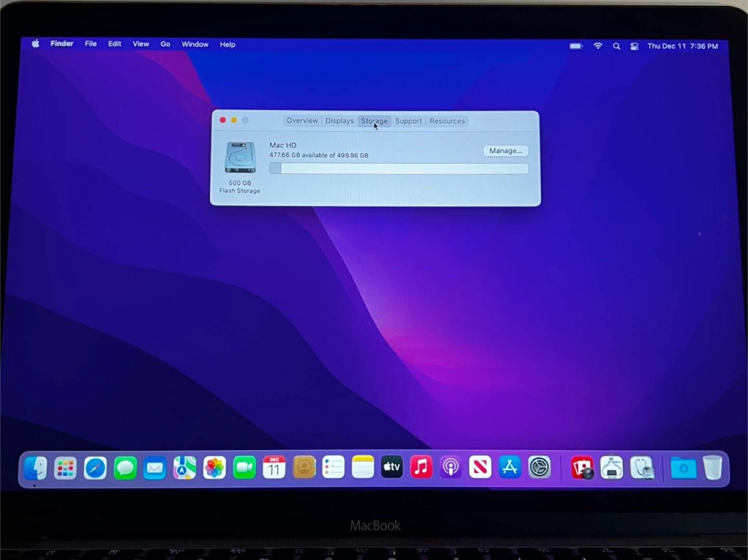
Task: Click the Mac HD flash drive icon
Action: coord(240,158)
